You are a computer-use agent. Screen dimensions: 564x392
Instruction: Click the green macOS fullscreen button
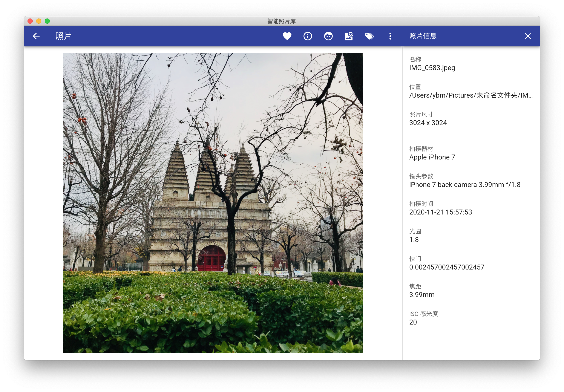coord(48,21)
